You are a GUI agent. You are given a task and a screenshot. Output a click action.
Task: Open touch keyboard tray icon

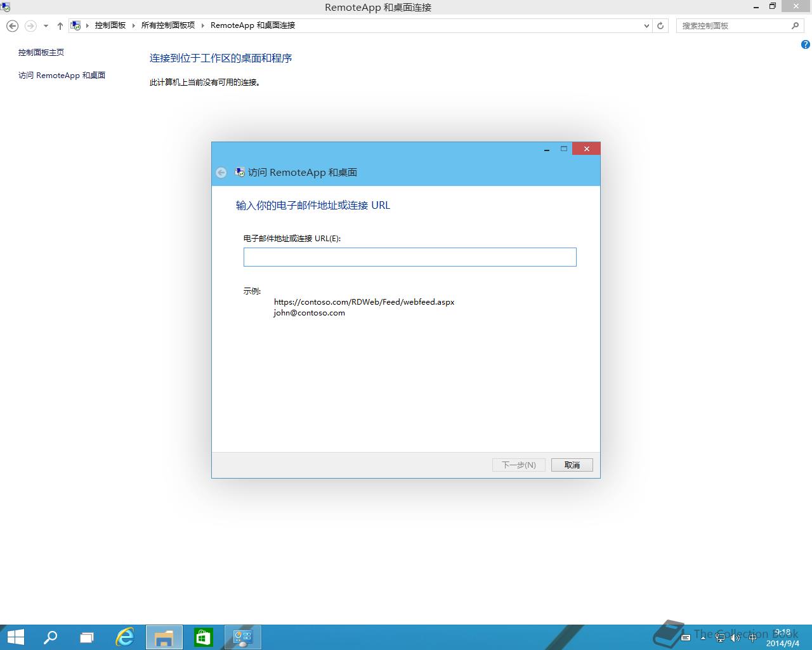(686, 638)
